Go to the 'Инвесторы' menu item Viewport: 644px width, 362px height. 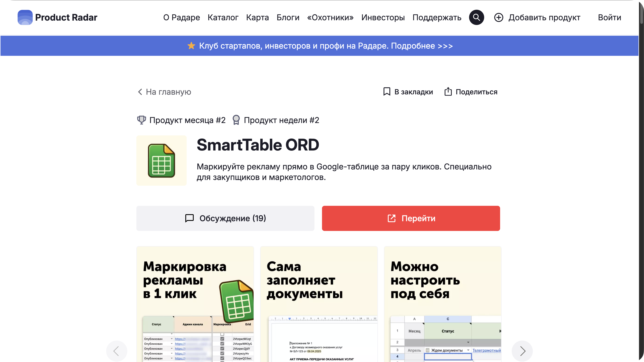pyautogui.click(x=383, y=17)
